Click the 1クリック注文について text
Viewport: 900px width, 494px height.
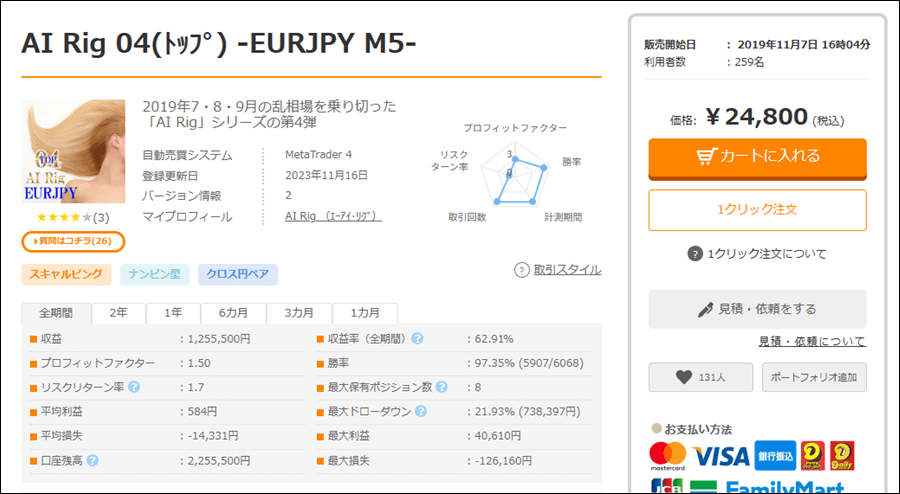pyautogui.click(x=767, y=254)
